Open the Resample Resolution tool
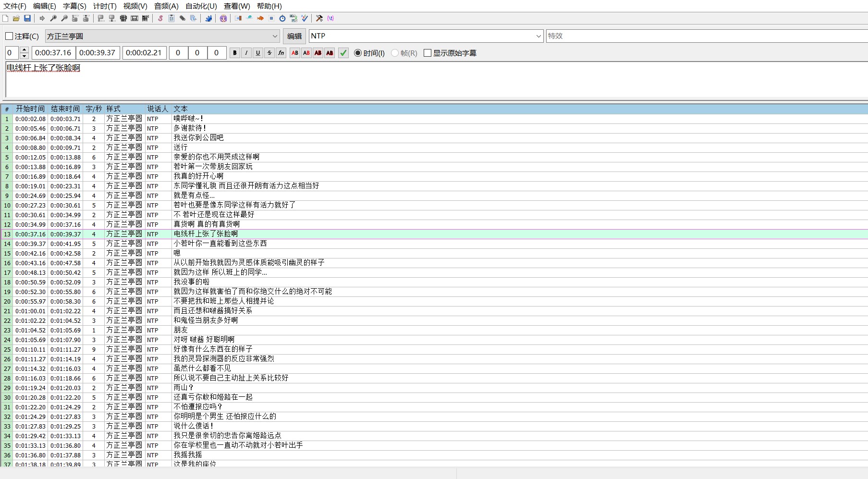Image resolution: width=868 pixels, height=479 pixels. click(x=271, y=18)
